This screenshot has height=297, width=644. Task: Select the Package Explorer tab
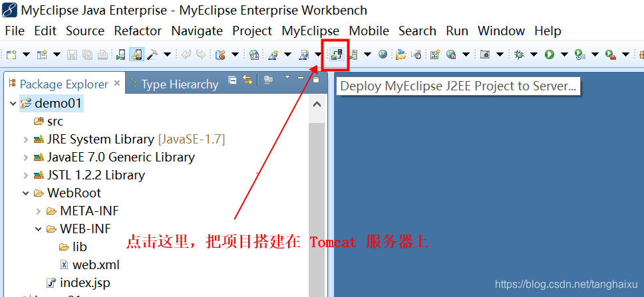[64, 84]
